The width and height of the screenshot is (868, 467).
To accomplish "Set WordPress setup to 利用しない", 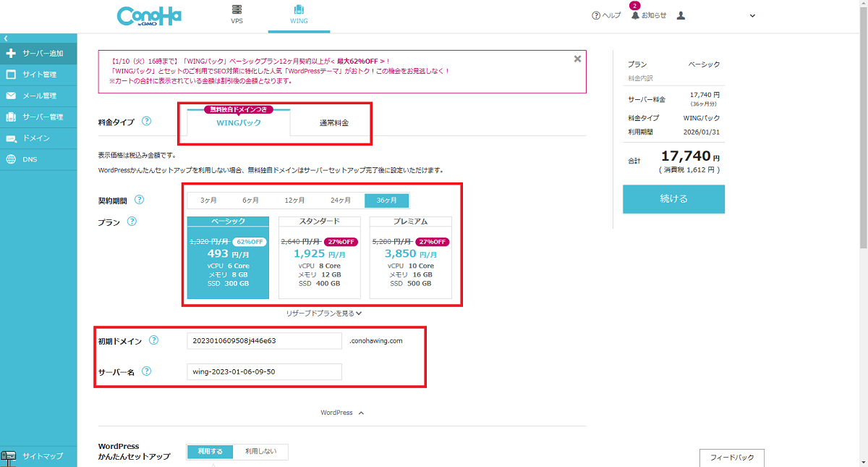I will point(261,452).
